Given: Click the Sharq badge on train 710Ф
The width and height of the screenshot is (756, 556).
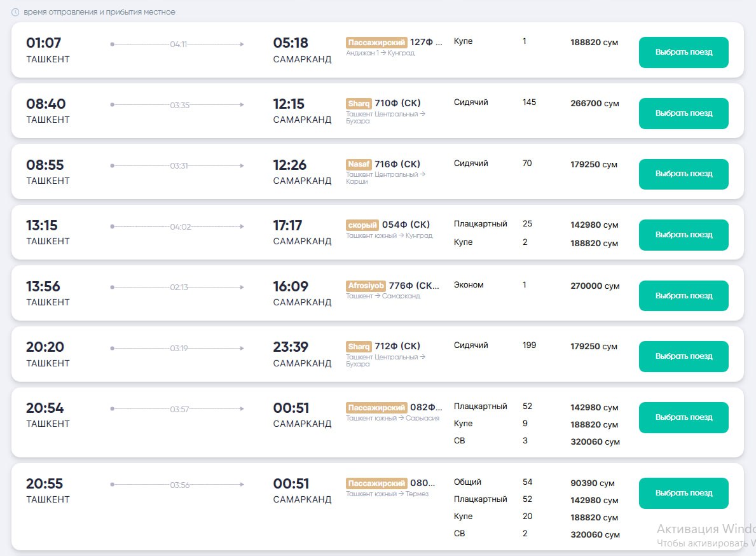Looking at the screenshot, I should tap(359, 103).
